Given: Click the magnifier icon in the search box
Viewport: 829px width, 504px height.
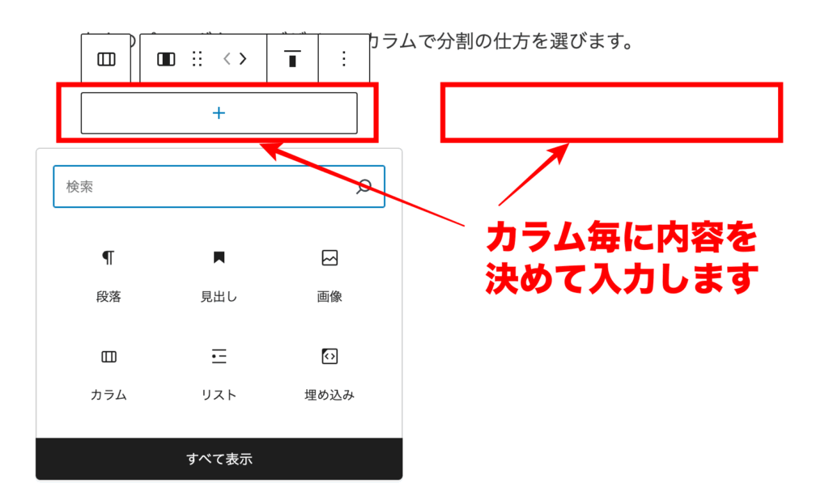Looking at the screenshot, I should [363, 187].
